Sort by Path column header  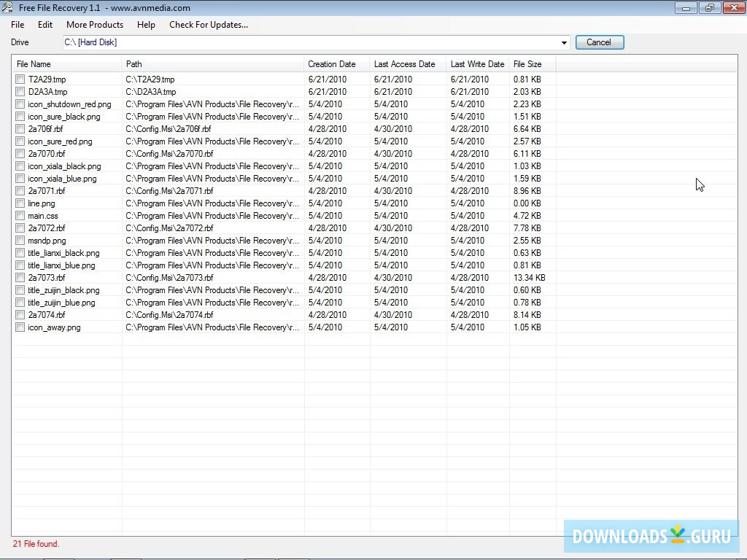tap(213, 64)
